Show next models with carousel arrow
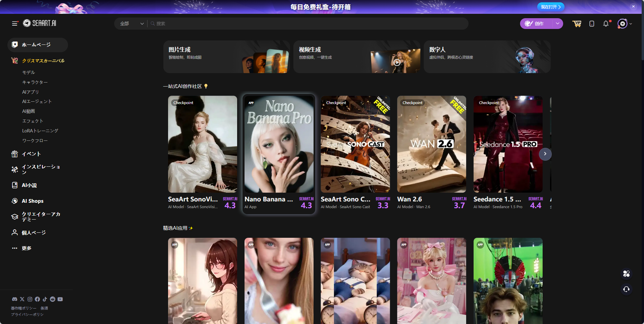This screenshot has width=644, height=324. point(545,154)
